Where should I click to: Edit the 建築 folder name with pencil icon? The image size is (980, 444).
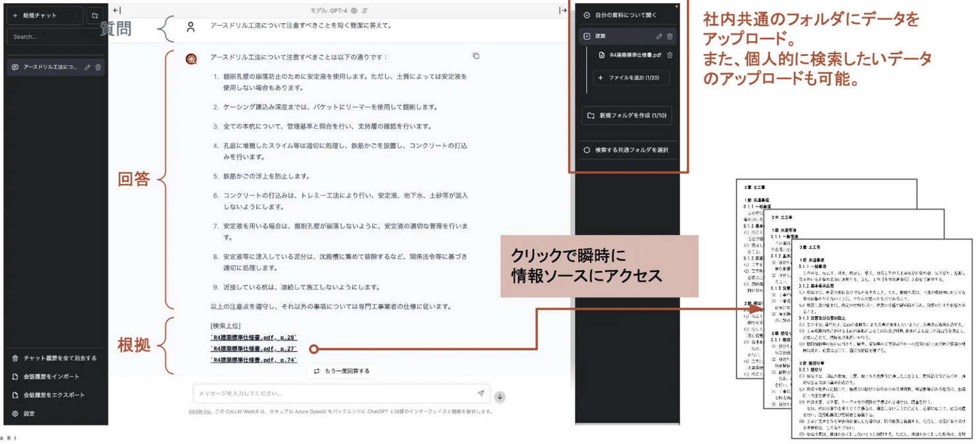tap(659, 36)
